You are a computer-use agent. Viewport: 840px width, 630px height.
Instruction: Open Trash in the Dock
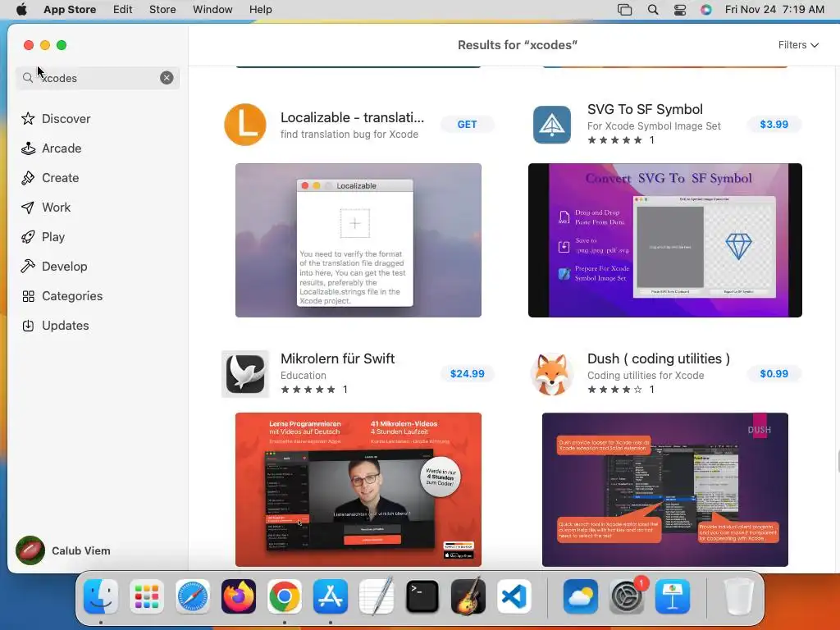tap(739, 596)
